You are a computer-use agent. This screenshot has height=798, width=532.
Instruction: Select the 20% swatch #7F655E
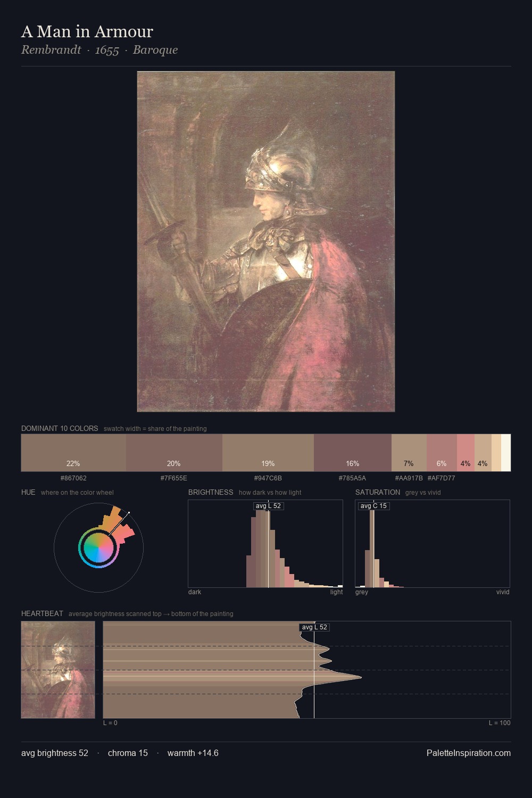tap(174, 453)
